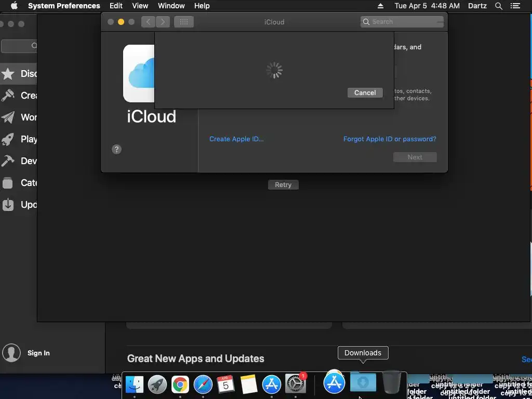Open System Preferences gear in the Dock

tap(296, 383)
